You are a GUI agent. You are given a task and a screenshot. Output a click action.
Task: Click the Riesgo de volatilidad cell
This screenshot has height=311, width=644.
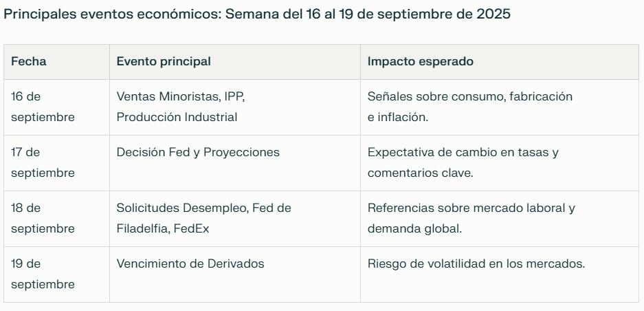[500, 275]
